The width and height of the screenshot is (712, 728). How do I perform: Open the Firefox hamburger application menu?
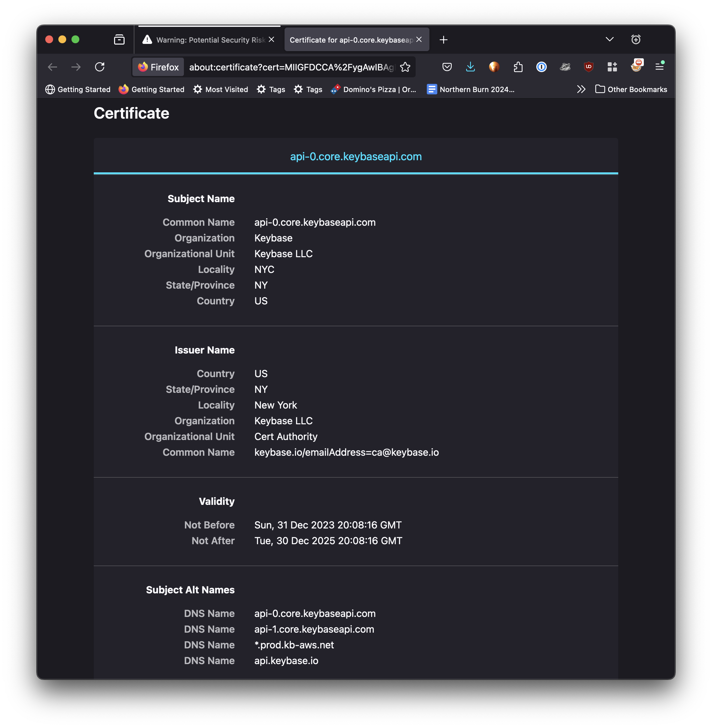point(659,67)
